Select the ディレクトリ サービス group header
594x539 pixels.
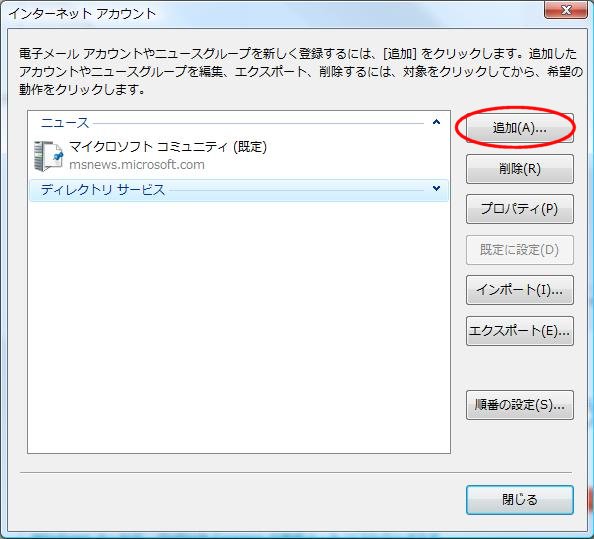(x=239, y=190)
